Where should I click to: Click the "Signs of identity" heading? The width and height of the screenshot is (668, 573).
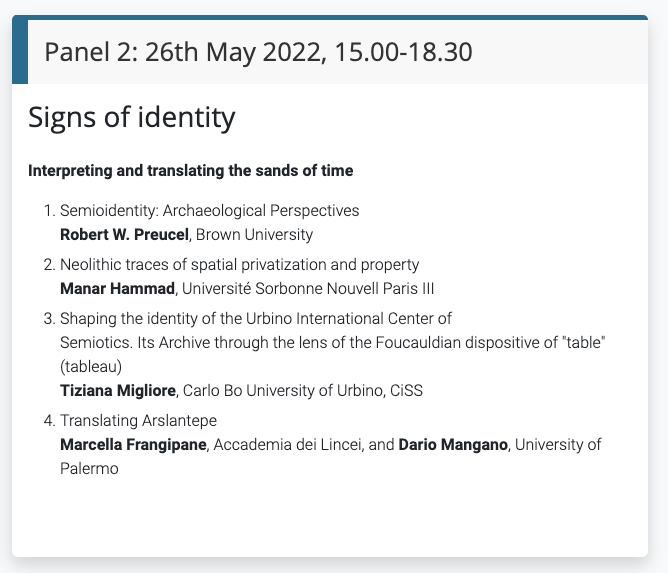(x=131, y=117)
